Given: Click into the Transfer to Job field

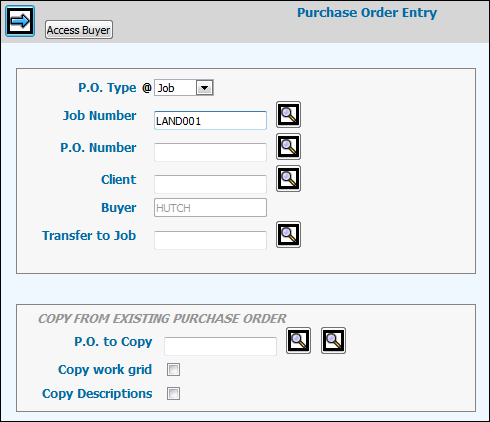Looking at the screenshot, I should (x=210, y=240).
